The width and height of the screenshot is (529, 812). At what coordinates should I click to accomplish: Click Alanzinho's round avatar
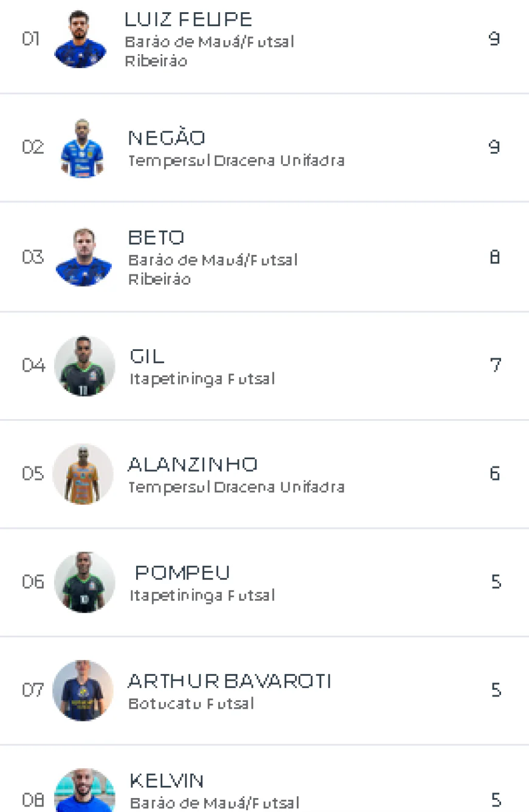pyautogui.click(x=83, y=474)
